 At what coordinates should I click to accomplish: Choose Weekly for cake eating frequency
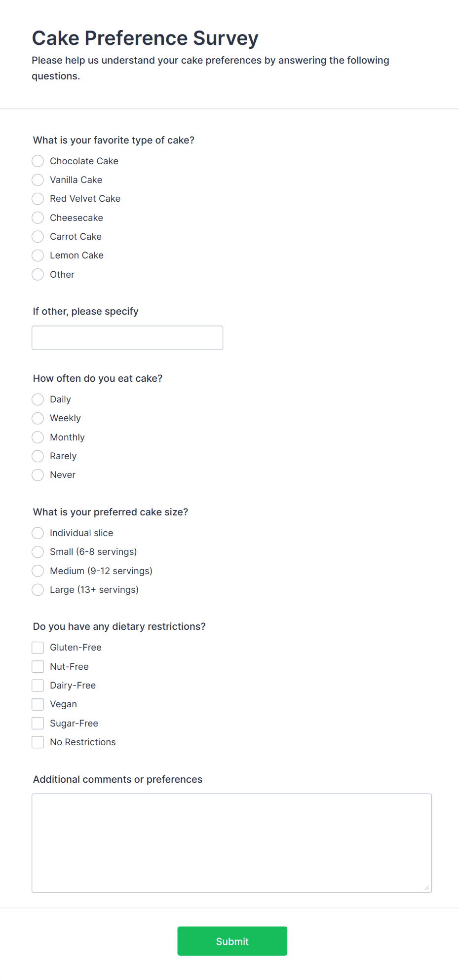(x=38, y=418)
